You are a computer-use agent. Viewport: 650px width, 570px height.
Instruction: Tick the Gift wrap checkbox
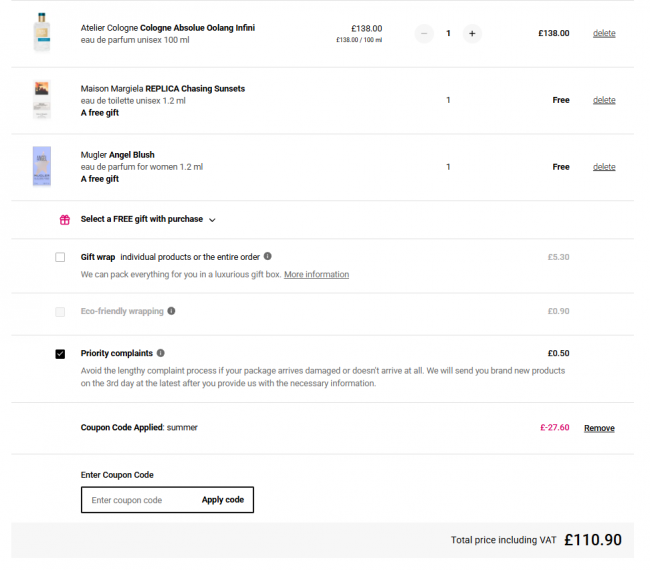[60, 257]
